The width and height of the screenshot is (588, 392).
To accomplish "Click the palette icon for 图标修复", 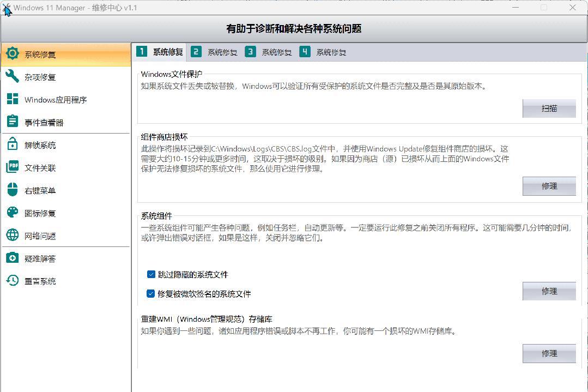I will [13, 212].
